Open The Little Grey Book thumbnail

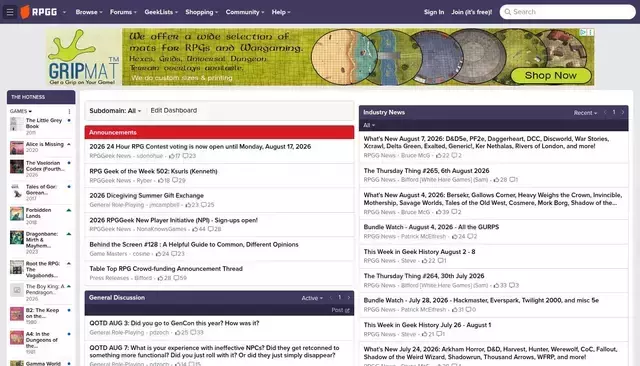17,124
